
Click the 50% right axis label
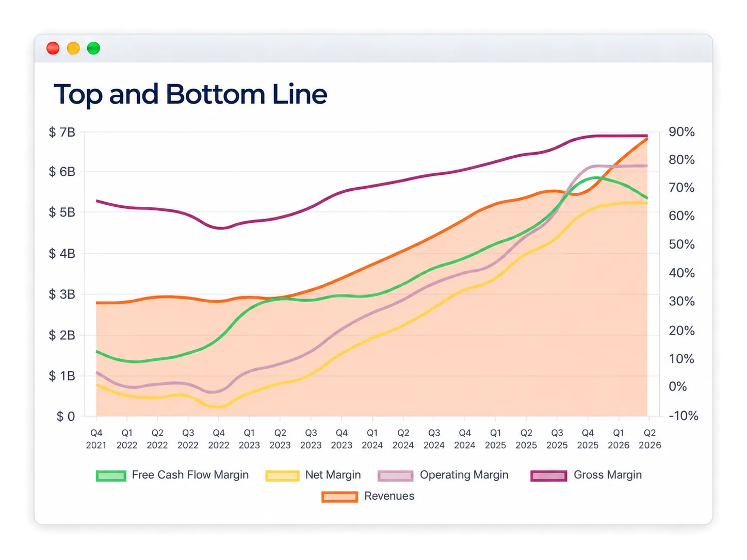click(681, 244)
